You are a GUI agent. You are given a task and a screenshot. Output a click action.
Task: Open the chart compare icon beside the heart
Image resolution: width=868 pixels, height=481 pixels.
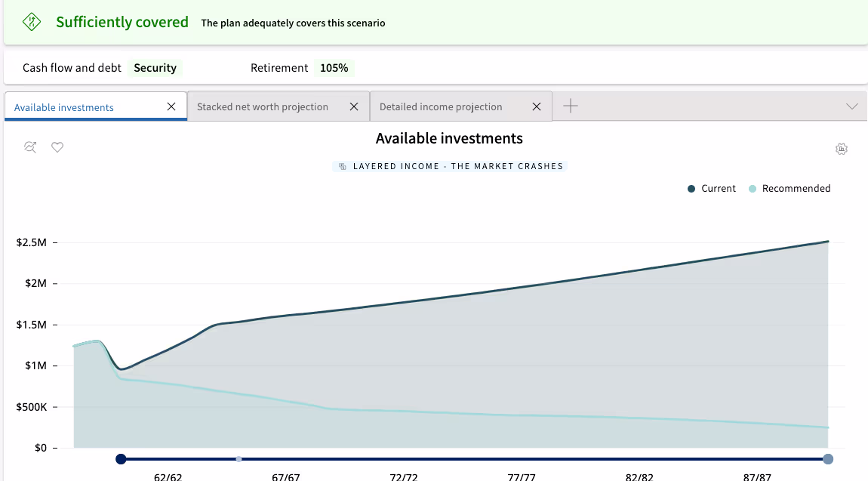(30, 147)
